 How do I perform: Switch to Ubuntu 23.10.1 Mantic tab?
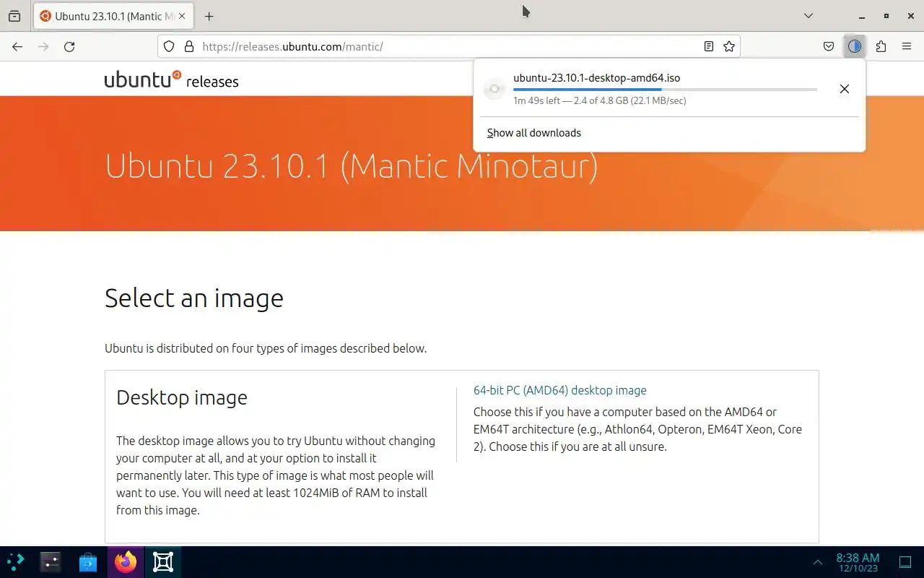[x=114, y=16]
